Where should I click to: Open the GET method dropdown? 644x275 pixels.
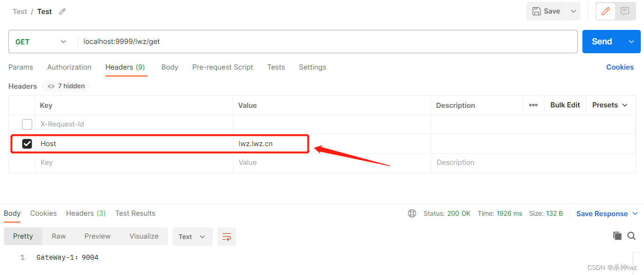(x=41, y=42)
